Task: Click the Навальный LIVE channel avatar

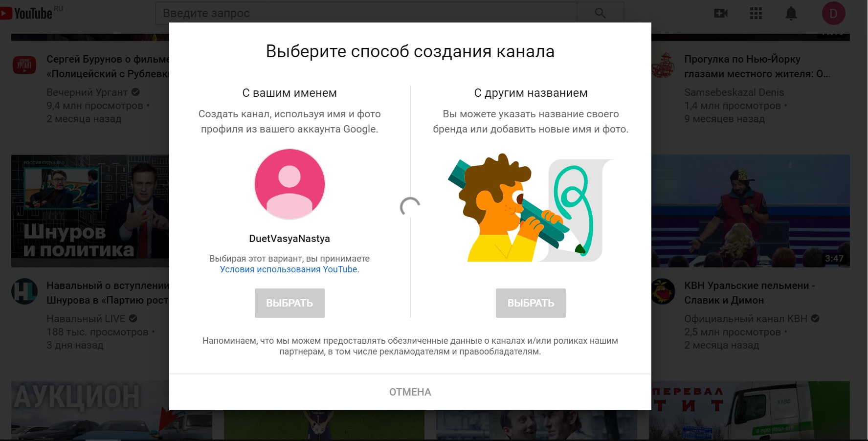Action: coord(24,291)
